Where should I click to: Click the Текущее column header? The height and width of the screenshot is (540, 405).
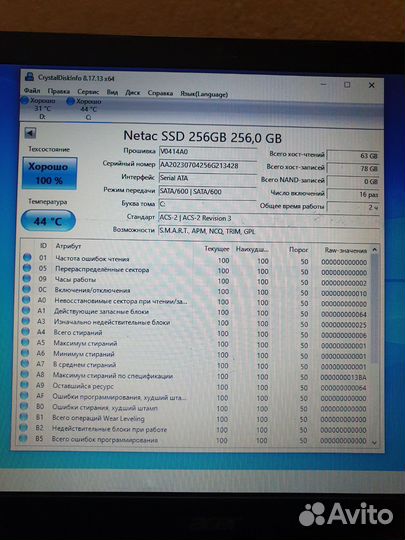coord(217,249)
